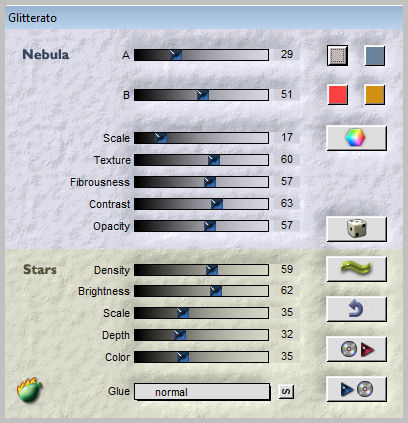Click the blue undo arrow button
Image resolution: width=408 pixels, height=423 pixels.
coord(356,309)
